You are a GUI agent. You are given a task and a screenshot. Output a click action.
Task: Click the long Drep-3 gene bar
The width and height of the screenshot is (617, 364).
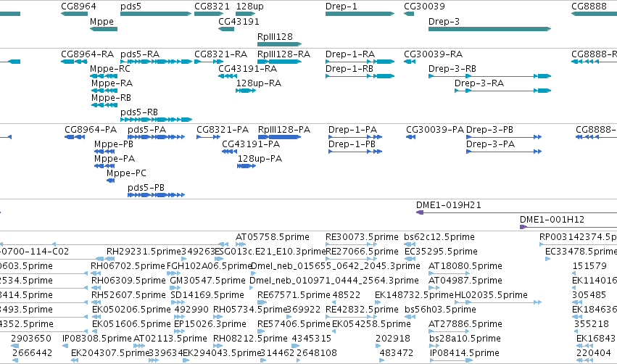tap(489, 29)
